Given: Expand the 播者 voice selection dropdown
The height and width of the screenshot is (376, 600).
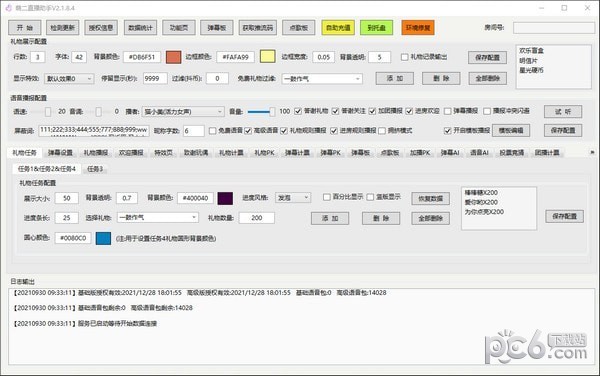Looking at the screenshot, I should click(x=183, y=112).
